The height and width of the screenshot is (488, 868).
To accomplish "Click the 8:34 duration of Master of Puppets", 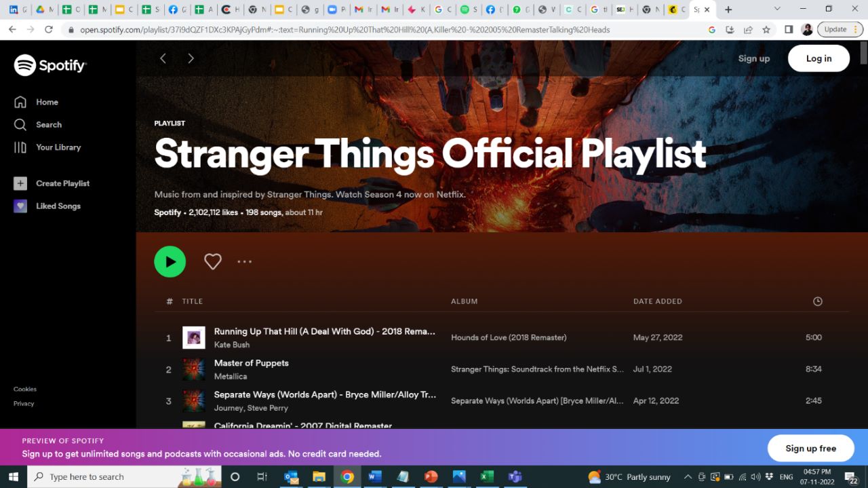I will [x=814, y=369].
